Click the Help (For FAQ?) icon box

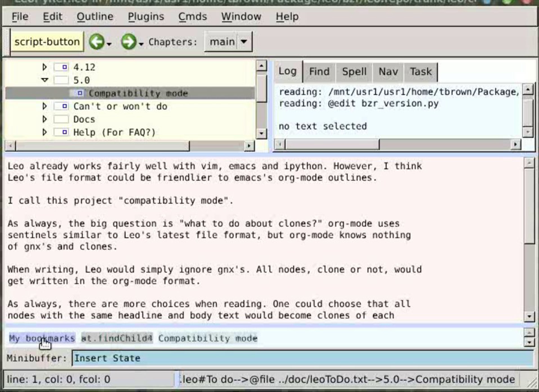pos(61,132)
